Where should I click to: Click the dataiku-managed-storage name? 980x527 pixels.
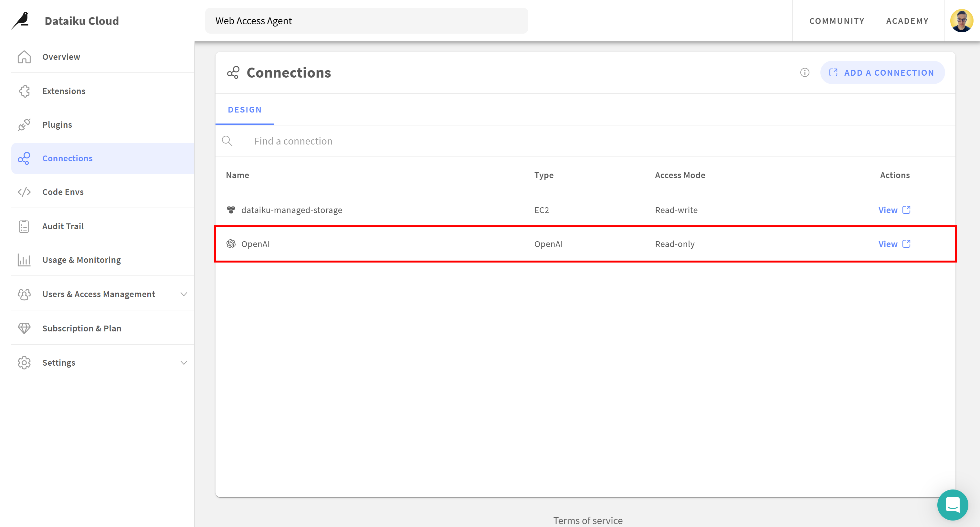coord(291,210)
